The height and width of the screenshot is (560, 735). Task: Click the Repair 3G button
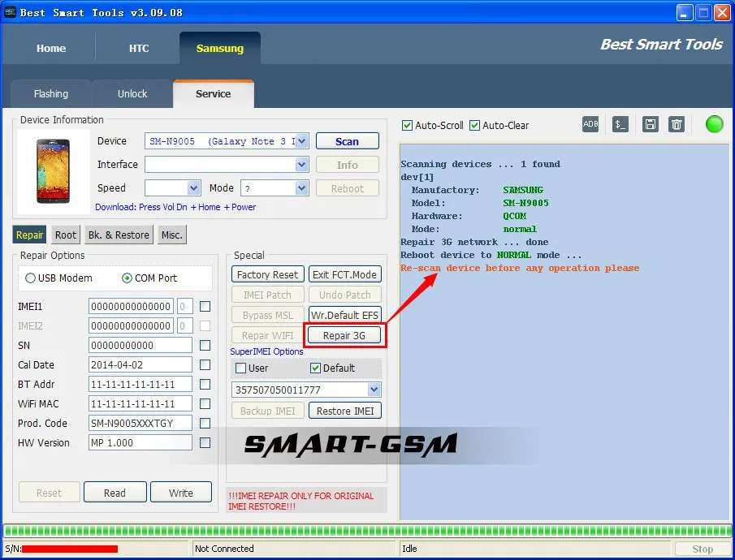[344, 335]
